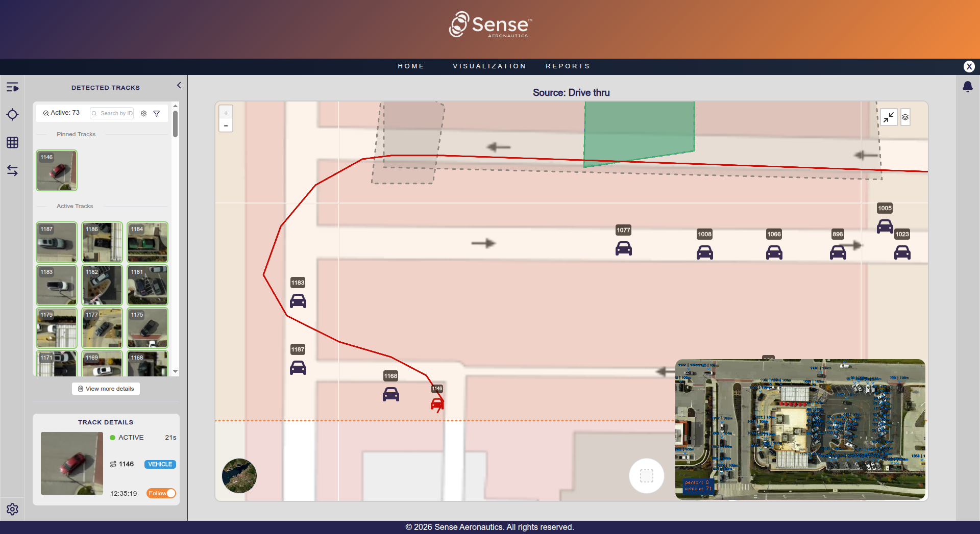Click the swap arrows sidebar icon
The height and width of the screenshot is (534, 980).
(x=12, y=170)
